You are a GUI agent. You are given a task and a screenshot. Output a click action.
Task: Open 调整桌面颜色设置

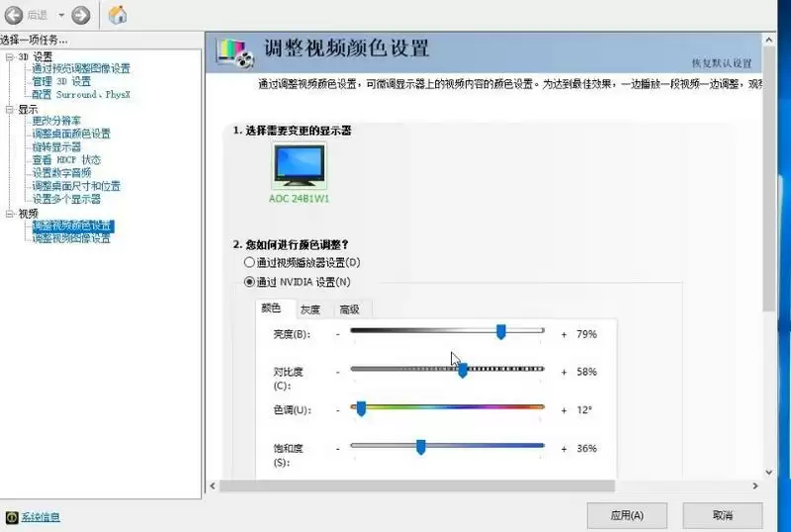click(71, 133)
